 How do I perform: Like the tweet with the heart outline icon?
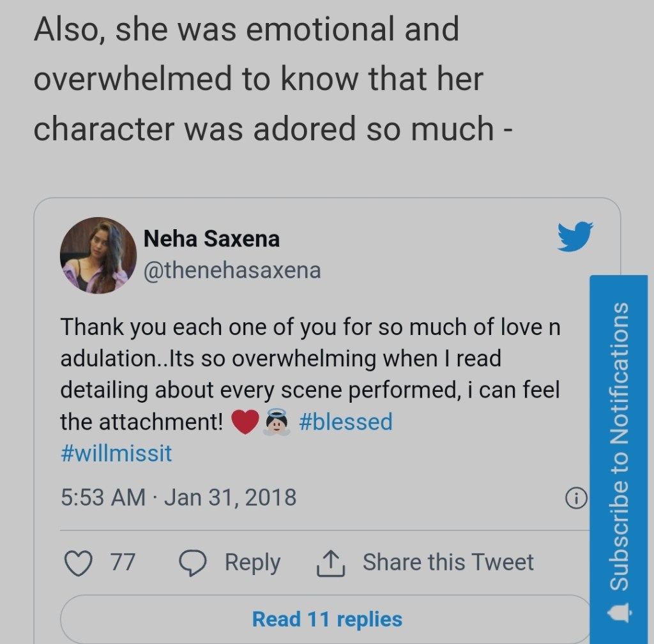click(79, 563)
